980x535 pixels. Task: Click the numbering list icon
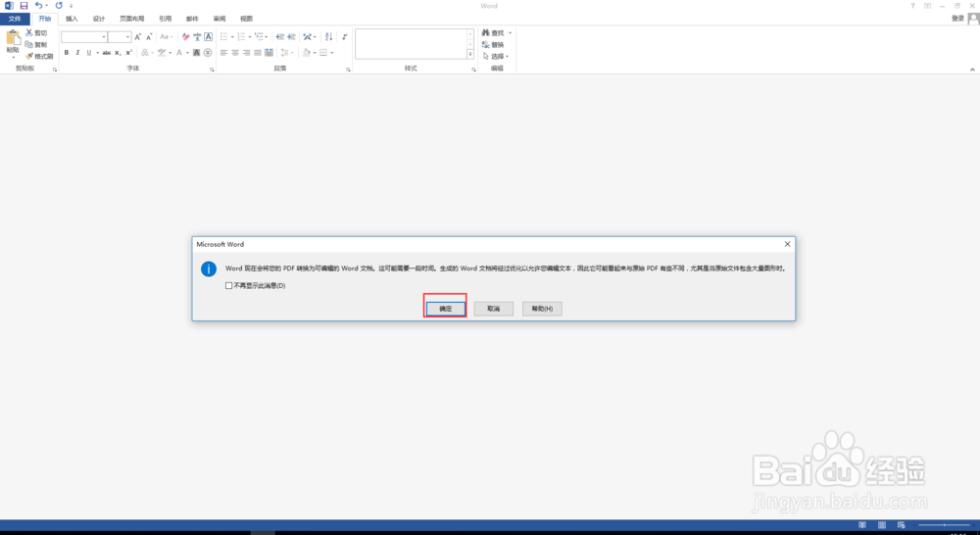[241, 37]
